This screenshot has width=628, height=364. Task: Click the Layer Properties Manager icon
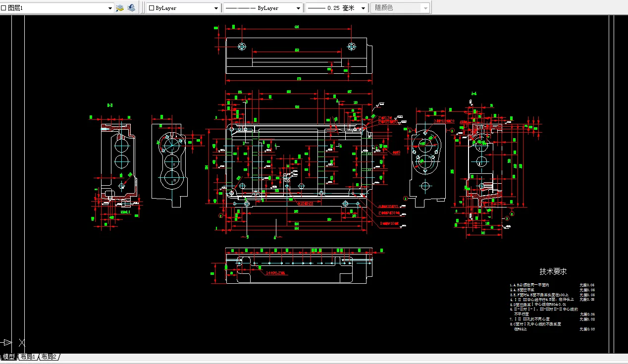point(119,8)
